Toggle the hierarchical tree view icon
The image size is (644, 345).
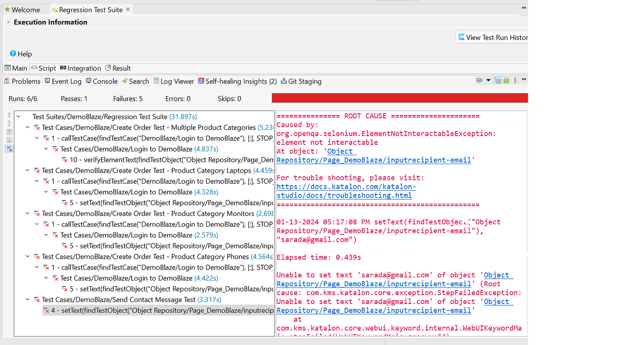click(497, 80)
